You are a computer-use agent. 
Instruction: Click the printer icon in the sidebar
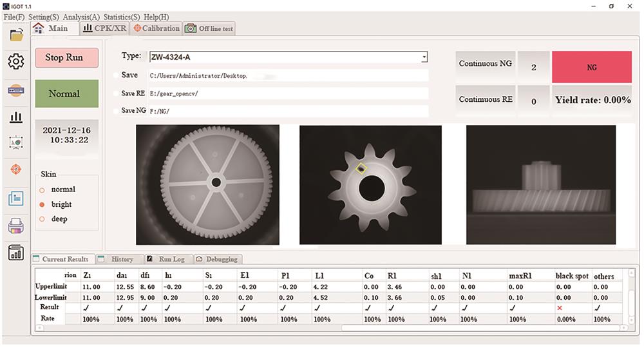point(16,225)
